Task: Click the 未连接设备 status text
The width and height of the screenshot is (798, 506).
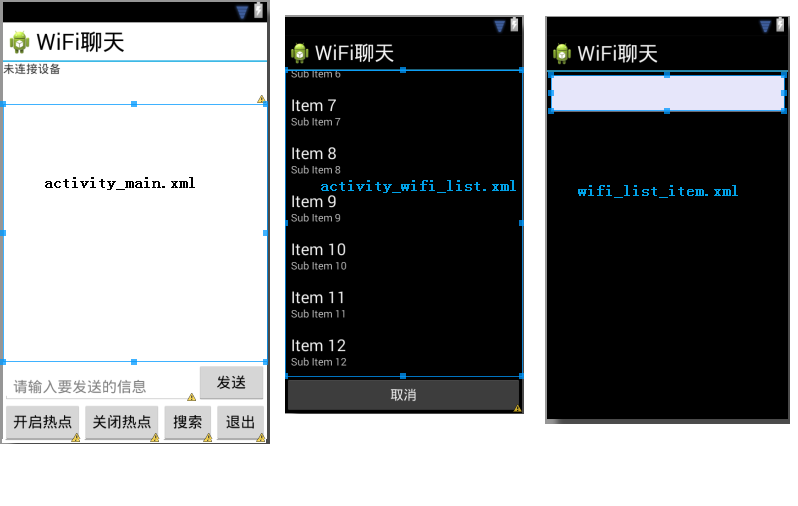Action: 32,69
